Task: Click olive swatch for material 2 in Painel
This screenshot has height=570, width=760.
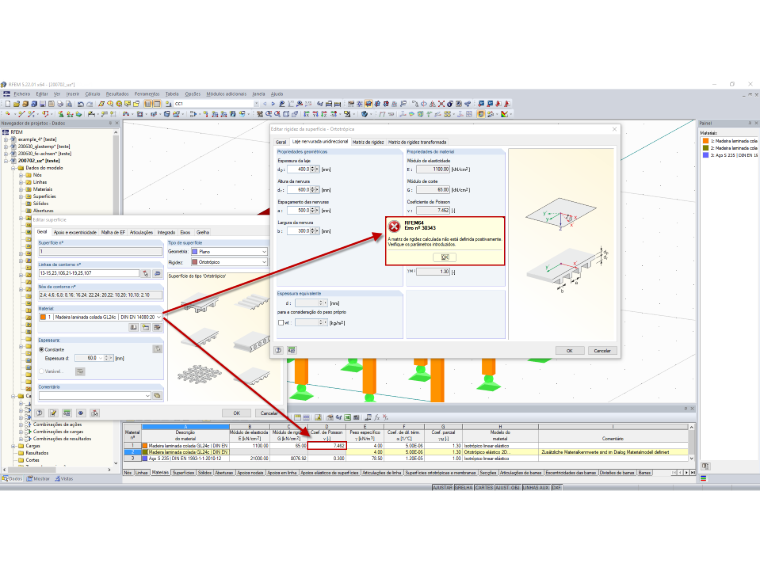Action: click(706, 148)
